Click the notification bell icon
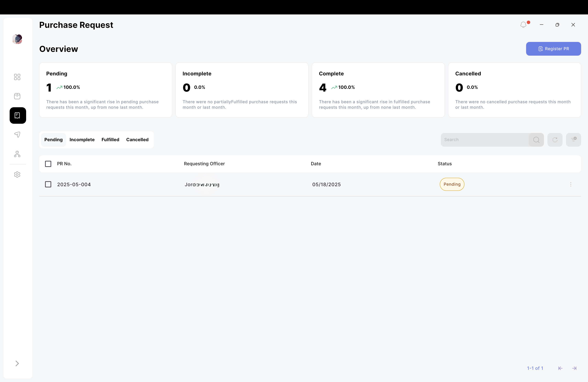Screen dimensions: 588x382 pos(523,25)
